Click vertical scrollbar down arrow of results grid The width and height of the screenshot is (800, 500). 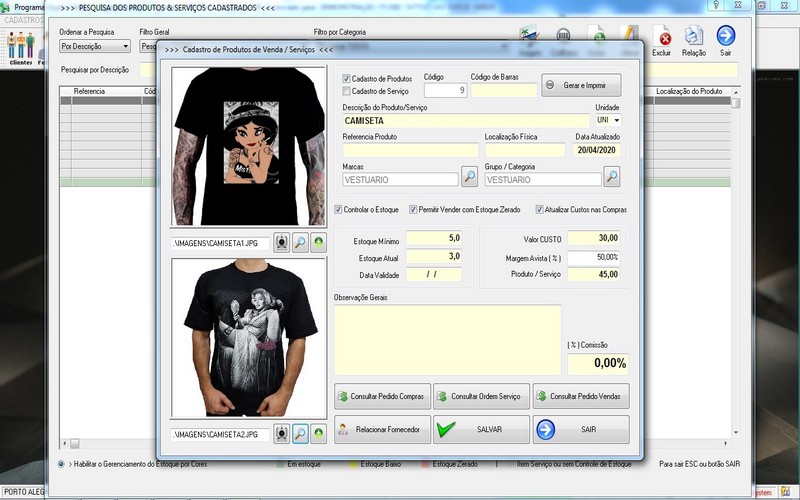click(x=736, y=433)
